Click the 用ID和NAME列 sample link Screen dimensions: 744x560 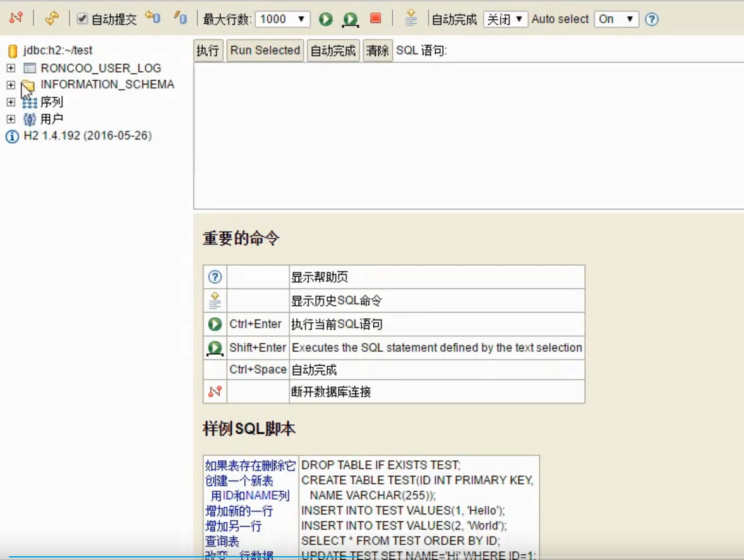[x=250, y=496]
